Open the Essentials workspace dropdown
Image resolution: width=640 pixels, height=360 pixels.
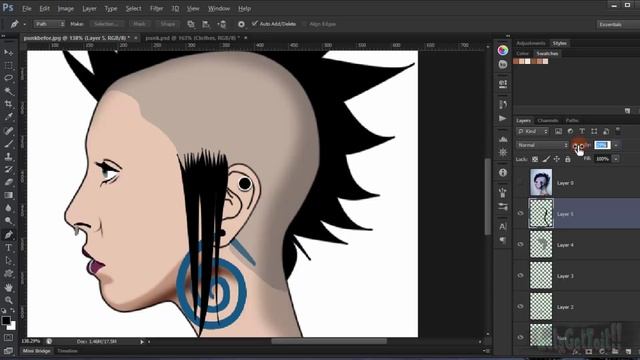pyautogui.click(x=618, y=24)
